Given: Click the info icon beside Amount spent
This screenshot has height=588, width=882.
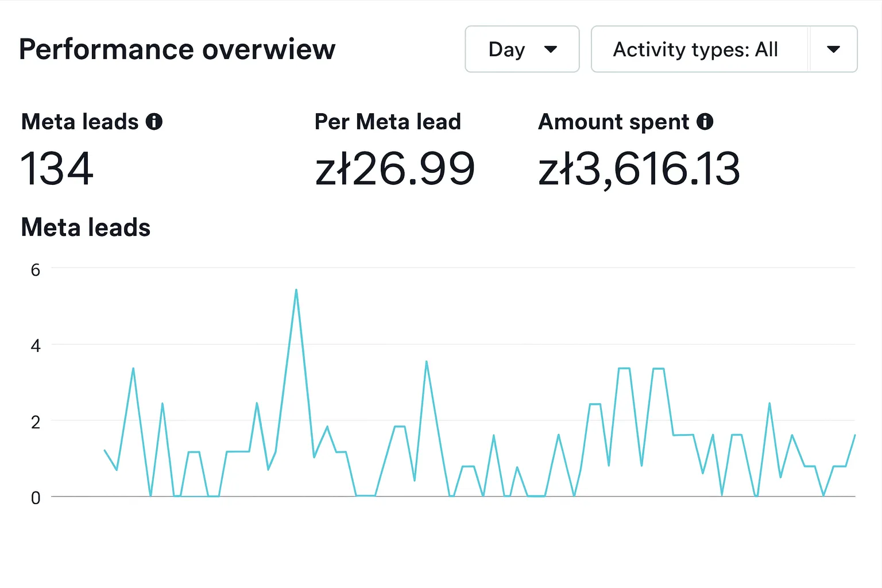Looking at the screenshot, I should pos(705,122).
